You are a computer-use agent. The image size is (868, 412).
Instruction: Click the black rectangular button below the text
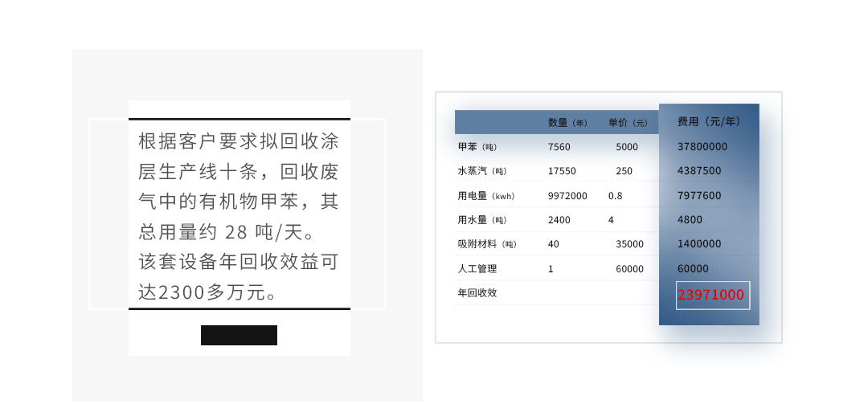(x=239, y=335)
